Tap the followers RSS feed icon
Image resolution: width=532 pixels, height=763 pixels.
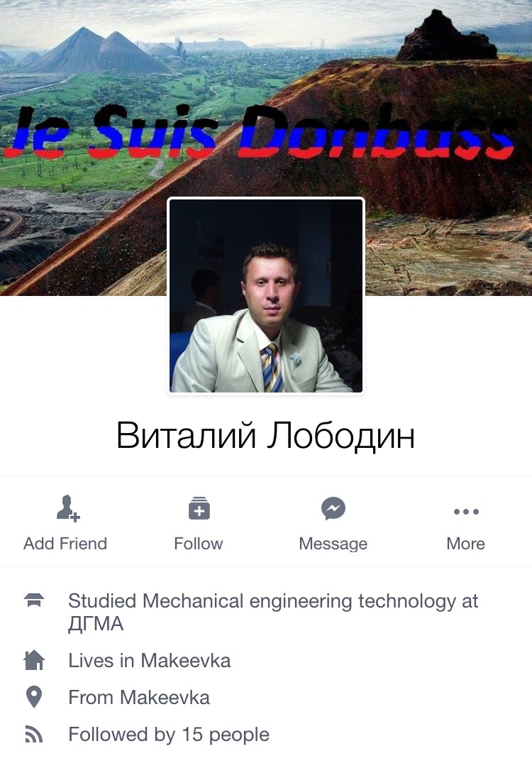(x=34, y=735)
